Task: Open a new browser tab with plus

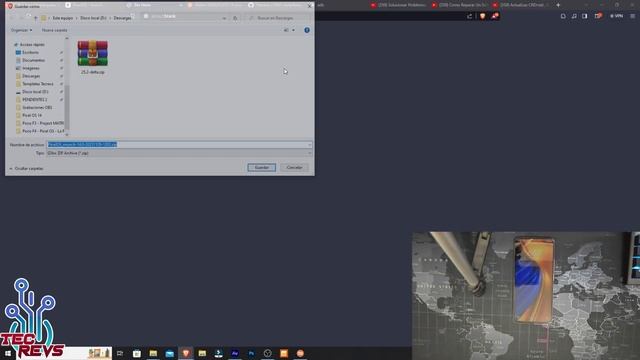Action: [x=558, y=5]
